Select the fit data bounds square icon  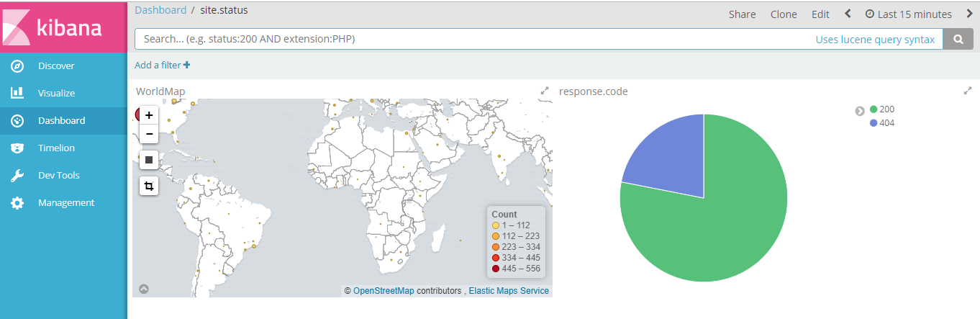tap(149, 160)
